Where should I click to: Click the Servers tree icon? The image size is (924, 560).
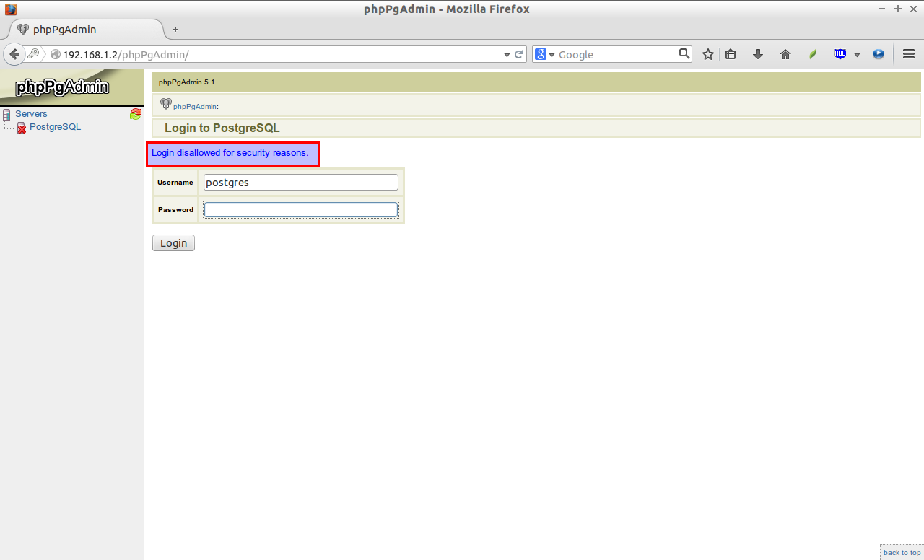click(x=6, y=114)
